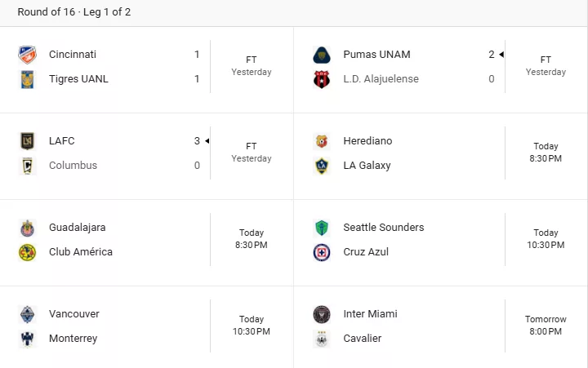Open the Guadalajara team name link
This screenshot has height=368, width=588.
coord(78,228)
